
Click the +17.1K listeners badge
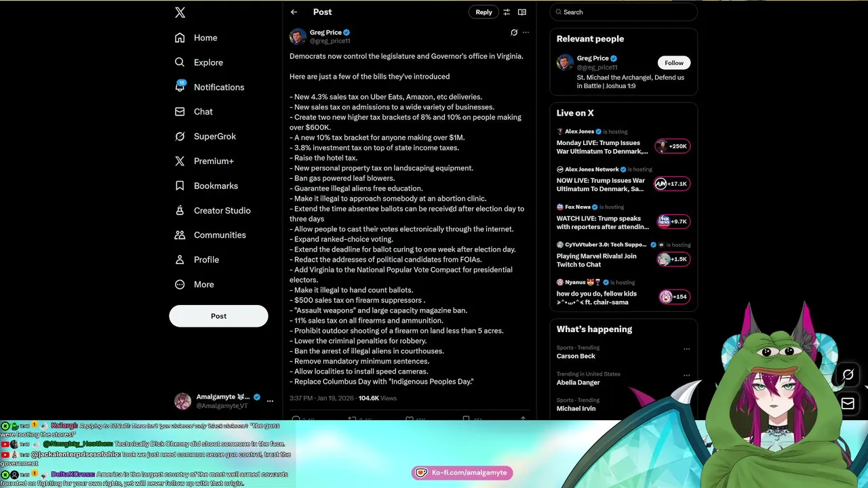(673, 184)
